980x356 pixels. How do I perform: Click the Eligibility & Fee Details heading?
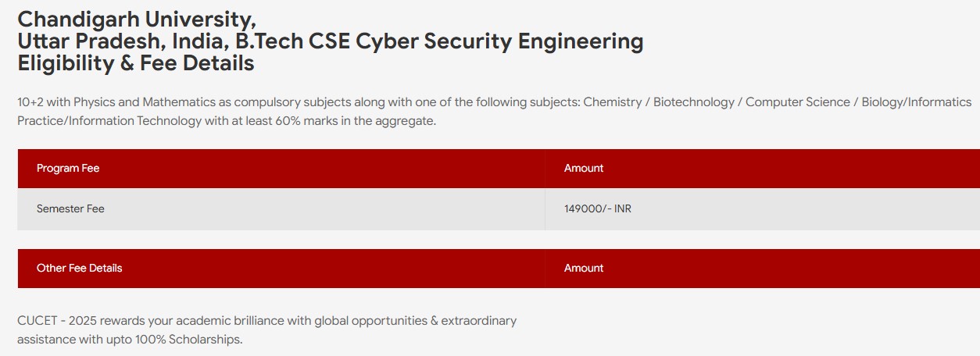[136, 64]
